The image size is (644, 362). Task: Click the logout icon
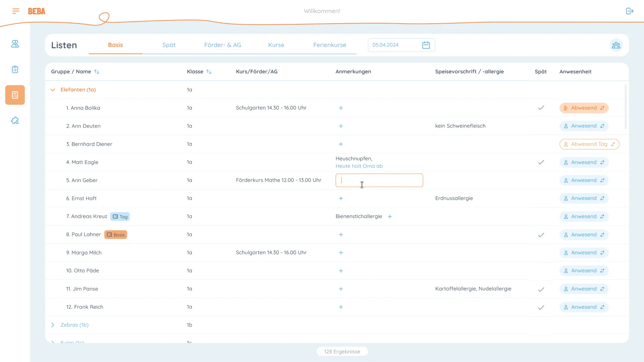630,11
